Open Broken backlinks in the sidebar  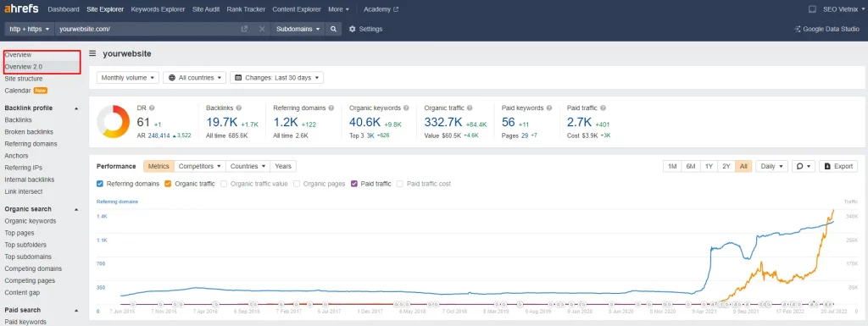pyautogui.click(x=29, y=132)
